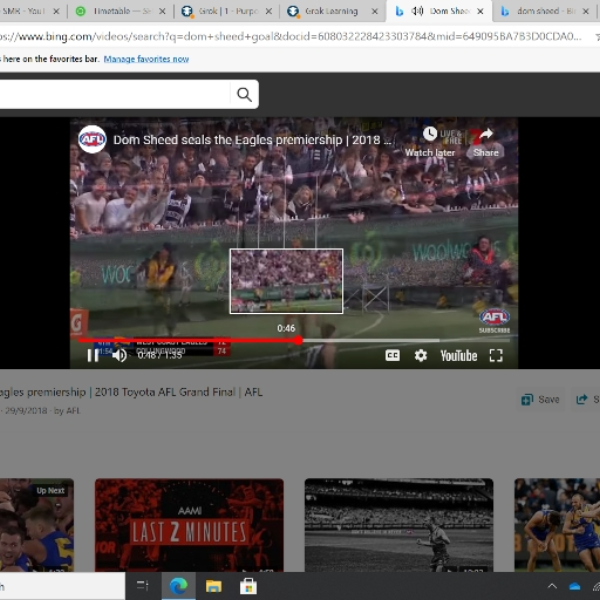
Task: Close the Timetable tab
Action: pyautogui.click(x=162, y=11)
